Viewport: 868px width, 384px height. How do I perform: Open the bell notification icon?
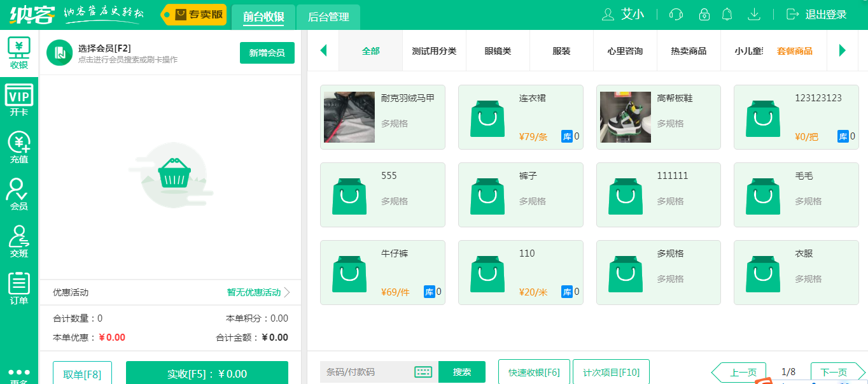pos(727,14)
